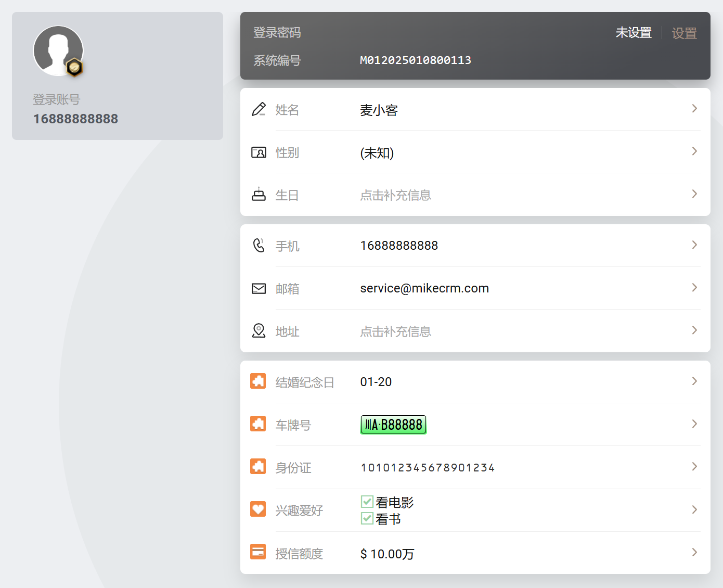Expand the 姓名 row chevron
The width and height of the screenshot is (723, 588).
(694, 109)
